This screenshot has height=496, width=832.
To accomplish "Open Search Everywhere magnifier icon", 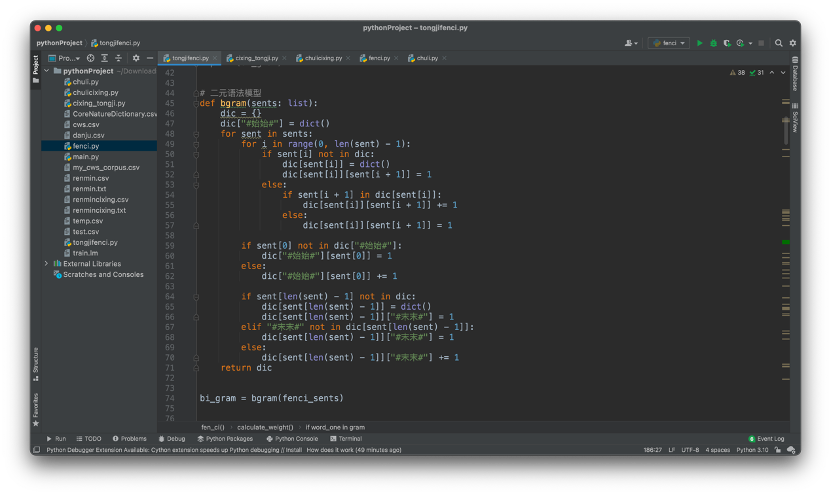I will point(778,43).
